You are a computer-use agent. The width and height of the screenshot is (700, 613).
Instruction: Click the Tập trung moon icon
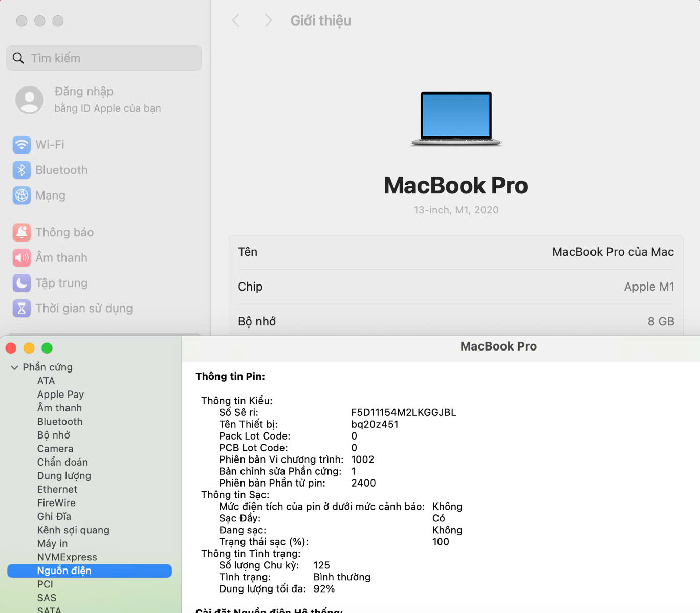pos(21,283)
